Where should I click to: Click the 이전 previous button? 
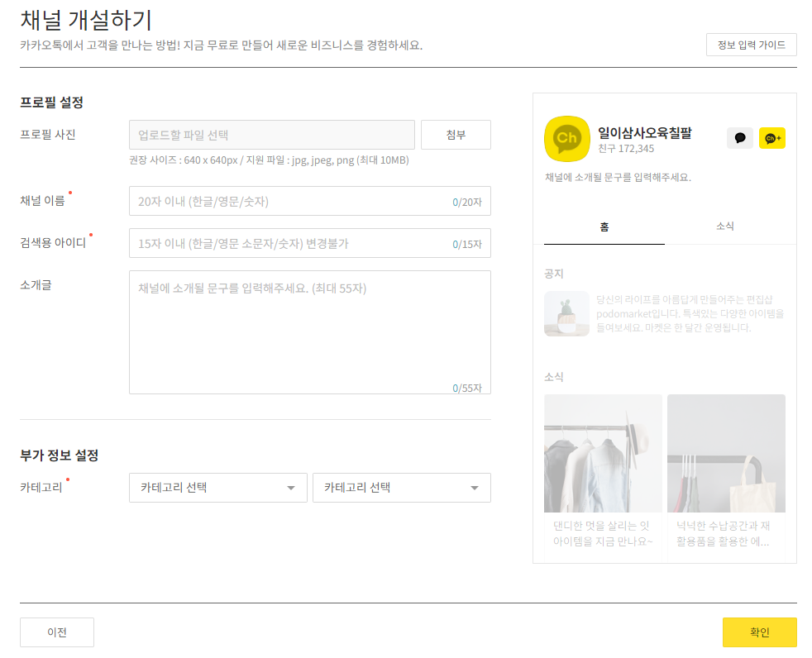coord(56,632)
